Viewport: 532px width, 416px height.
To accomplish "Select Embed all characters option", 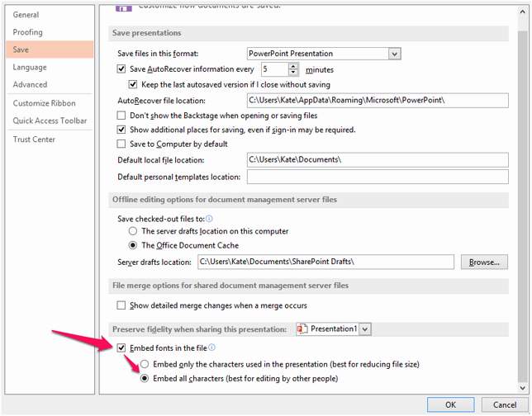I will [145, 378].
